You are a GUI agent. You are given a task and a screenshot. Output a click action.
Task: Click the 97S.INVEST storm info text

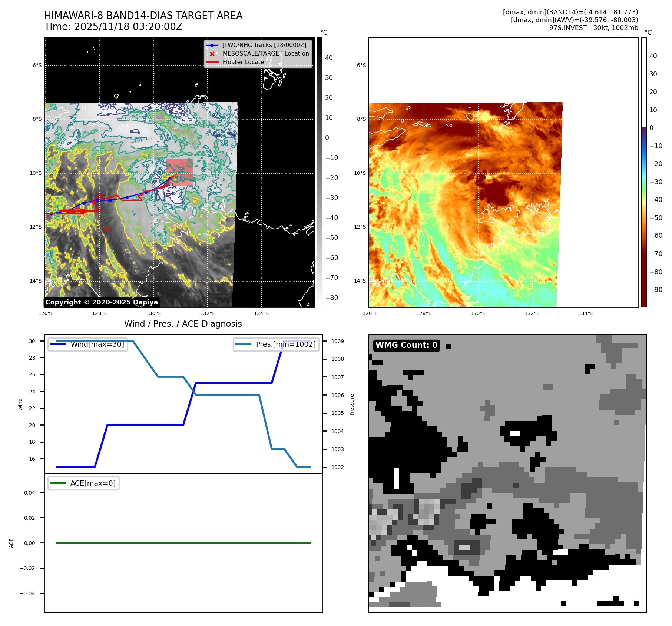coord(593,28)
